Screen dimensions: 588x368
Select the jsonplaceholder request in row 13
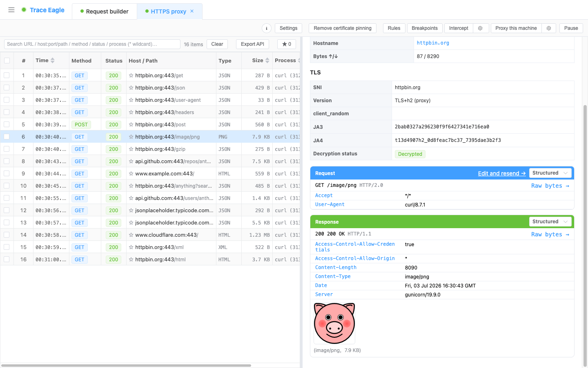[x=150, y=222]
